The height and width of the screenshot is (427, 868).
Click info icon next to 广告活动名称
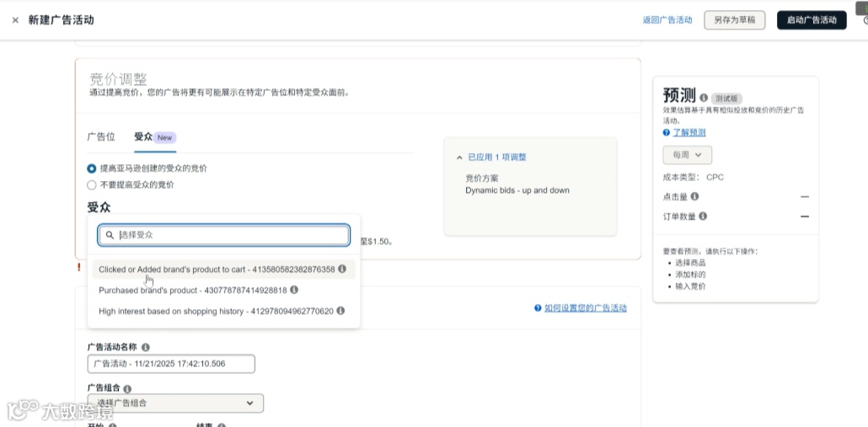[x=146, y=347]
